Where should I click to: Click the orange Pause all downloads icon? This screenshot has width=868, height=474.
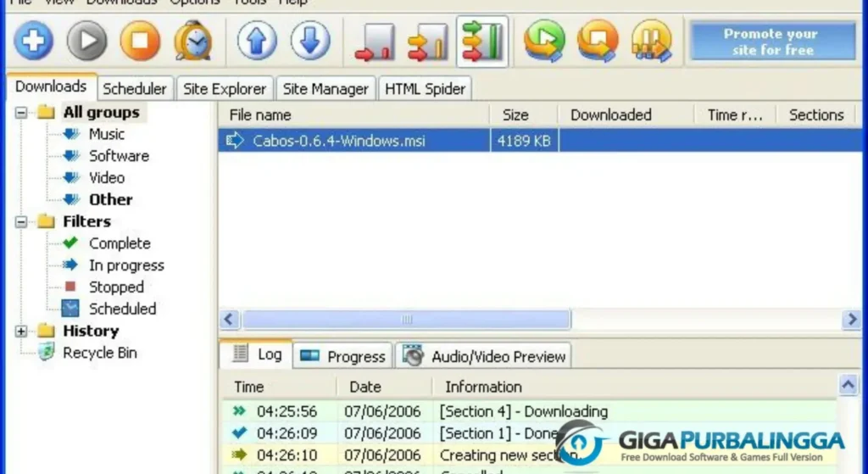click(652, 41)
